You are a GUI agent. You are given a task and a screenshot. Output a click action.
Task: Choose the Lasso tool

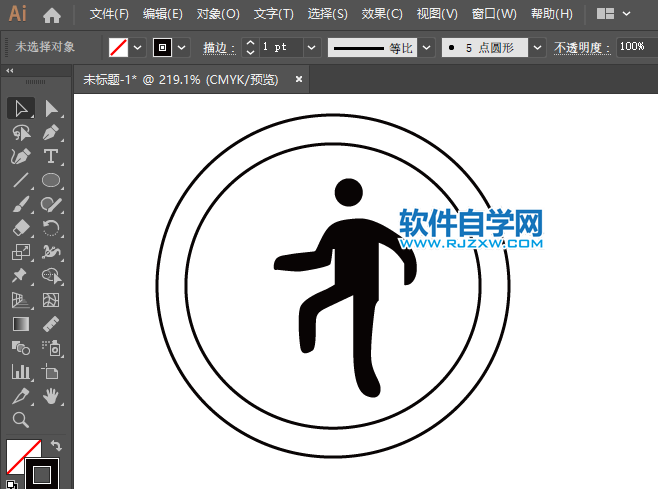[21, 133]
